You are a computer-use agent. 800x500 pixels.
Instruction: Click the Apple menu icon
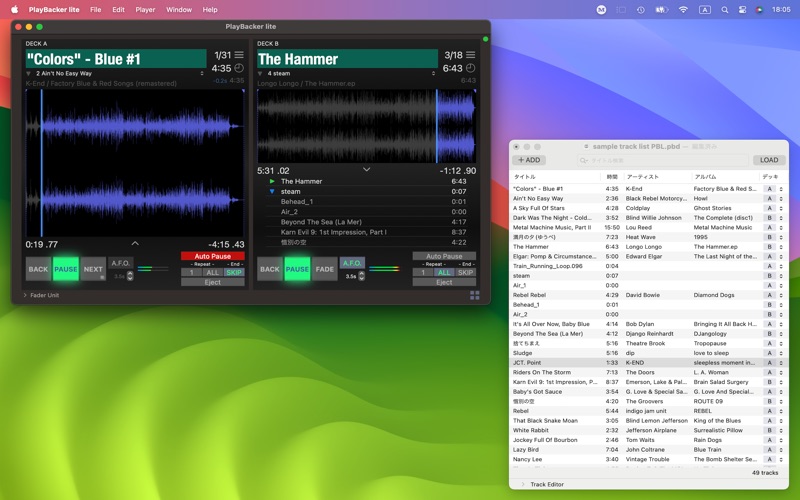(x=14, y=9)
